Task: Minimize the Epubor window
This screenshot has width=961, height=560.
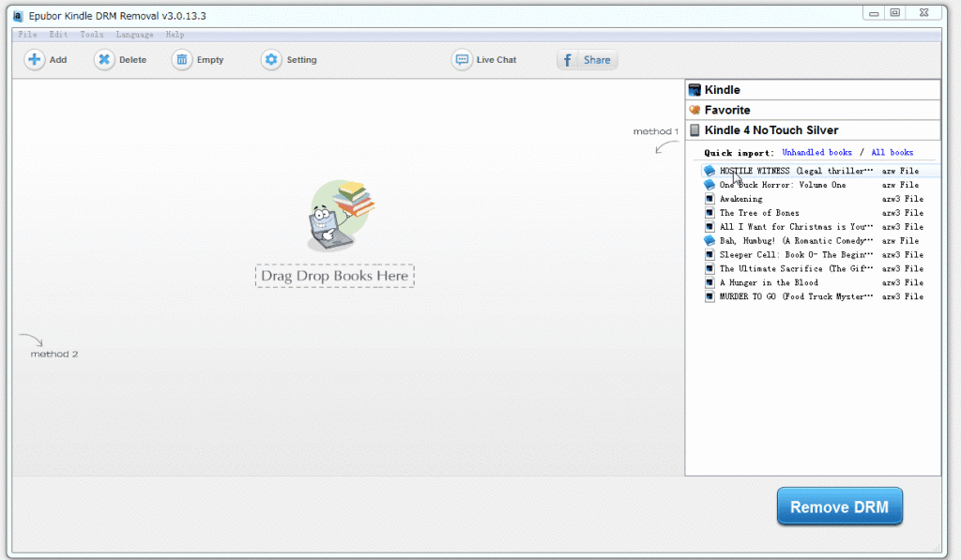Action: pyautogui.click(x=874, y=12)
